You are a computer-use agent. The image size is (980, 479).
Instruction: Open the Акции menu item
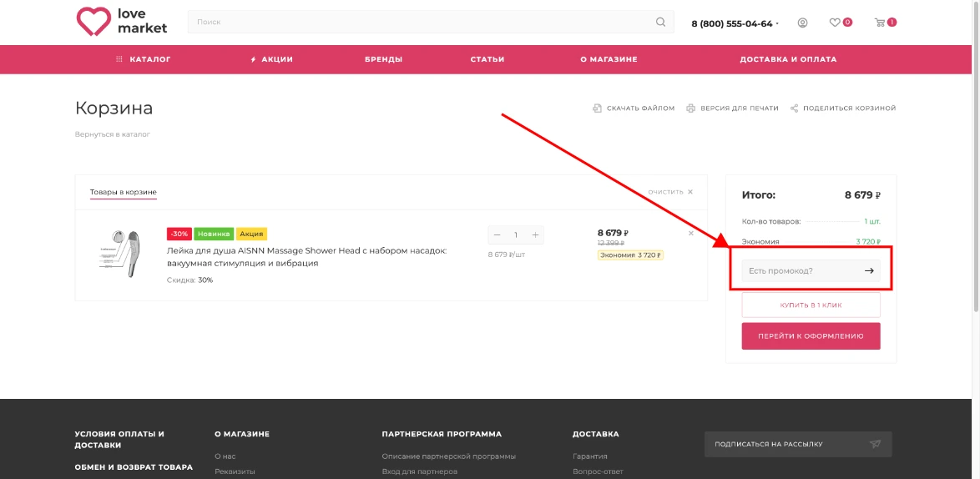(271, 59)
